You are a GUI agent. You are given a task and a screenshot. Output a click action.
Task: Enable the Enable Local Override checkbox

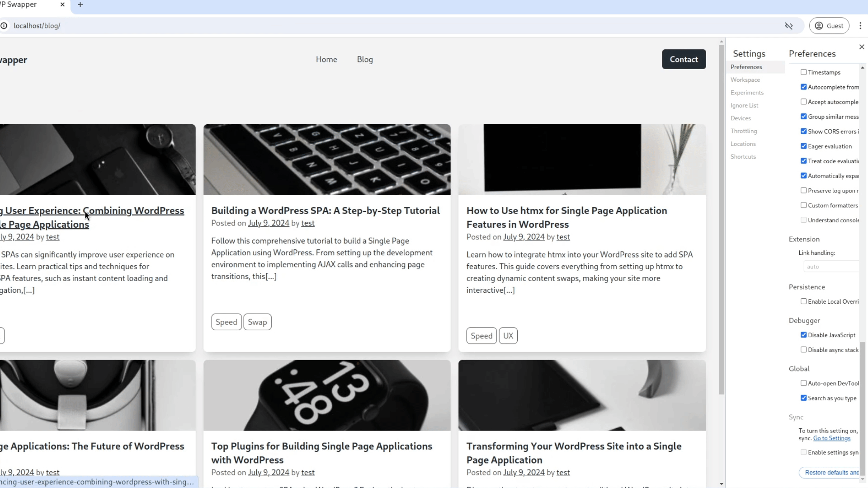[x=804, y=301]
